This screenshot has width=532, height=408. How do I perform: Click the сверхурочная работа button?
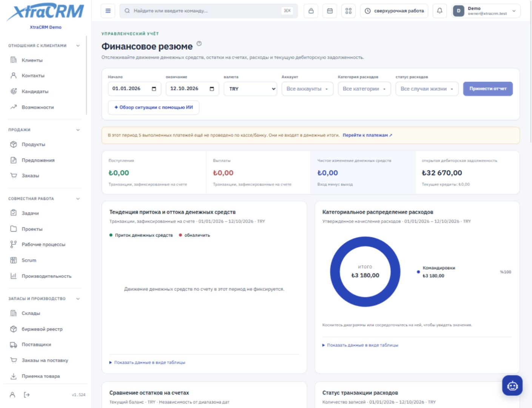tap(394, 11)
